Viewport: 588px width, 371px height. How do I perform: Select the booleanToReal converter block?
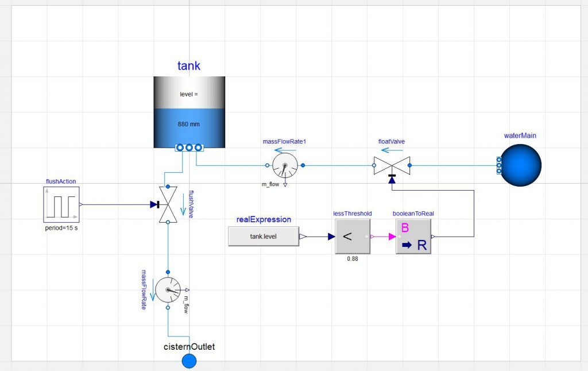(413, 237)
